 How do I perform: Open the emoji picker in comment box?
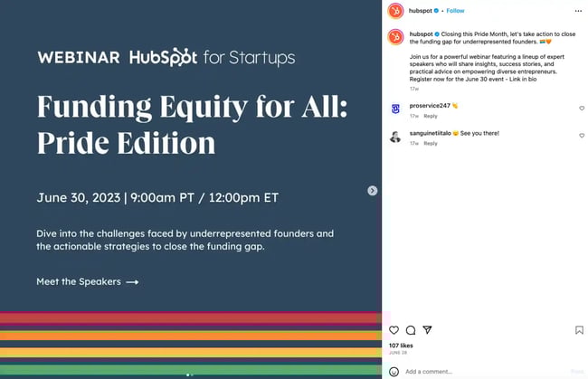pos(394,371)
